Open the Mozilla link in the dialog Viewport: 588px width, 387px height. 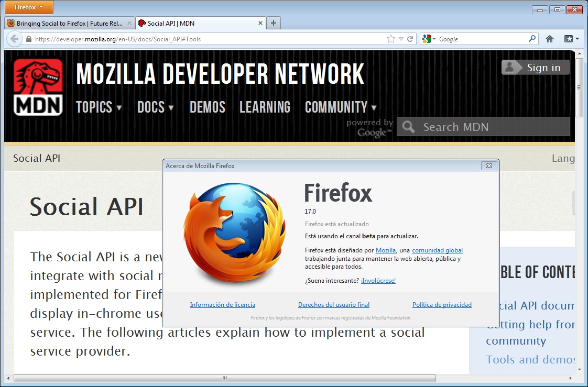tap(386, 250)
